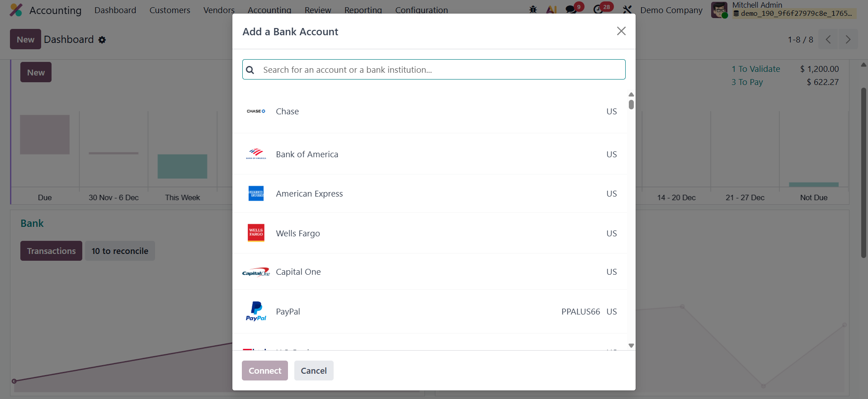Close the Add a Bank Account dialog
The image size is (868, 399).
(621, 31)
